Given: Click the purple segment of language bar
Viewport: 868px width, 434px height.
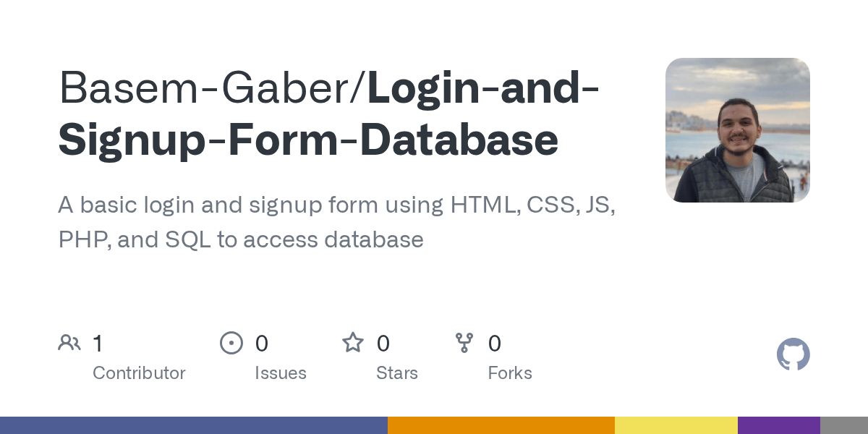Looking at the screenshot, I should point(779,425).
